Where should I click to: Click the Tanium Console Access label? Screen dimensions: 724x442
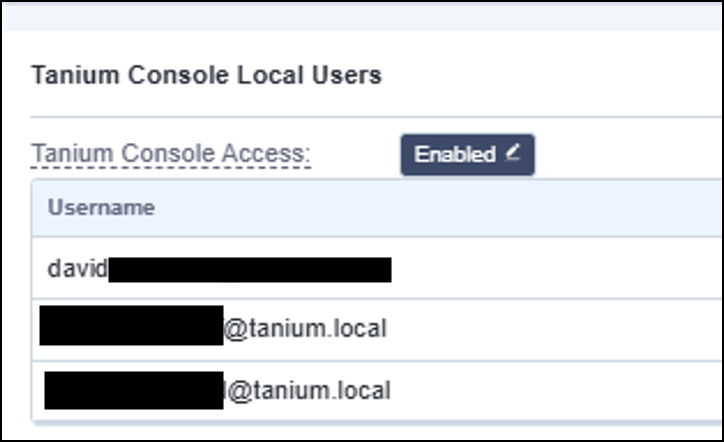[171, 155]
